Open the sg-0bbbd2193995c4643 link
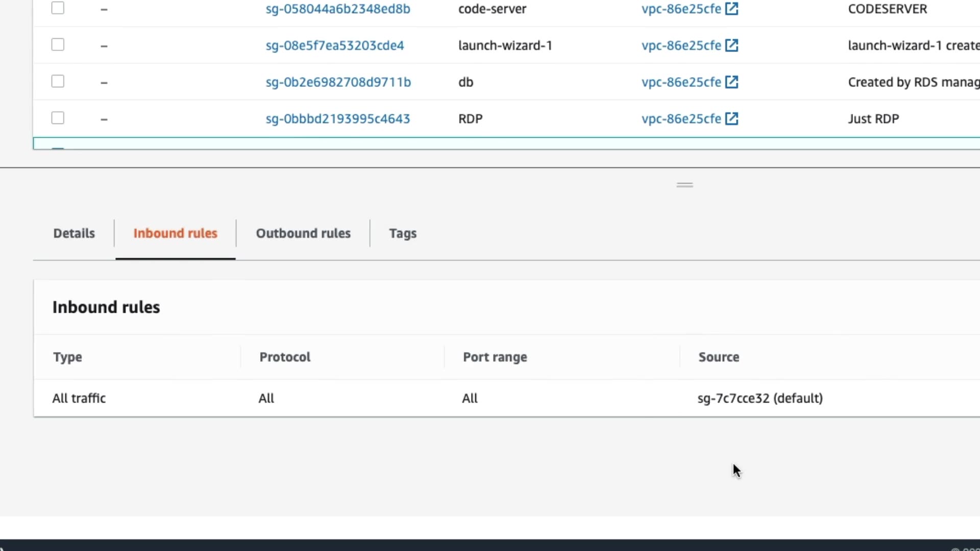This screenshot has height=551, width=980. pos(337,119)
